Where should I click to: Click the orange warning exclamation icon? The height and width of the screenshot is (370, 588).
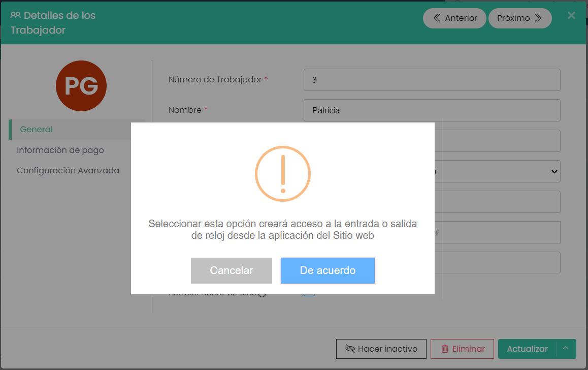pyautogui.click(x=282, y=174)
